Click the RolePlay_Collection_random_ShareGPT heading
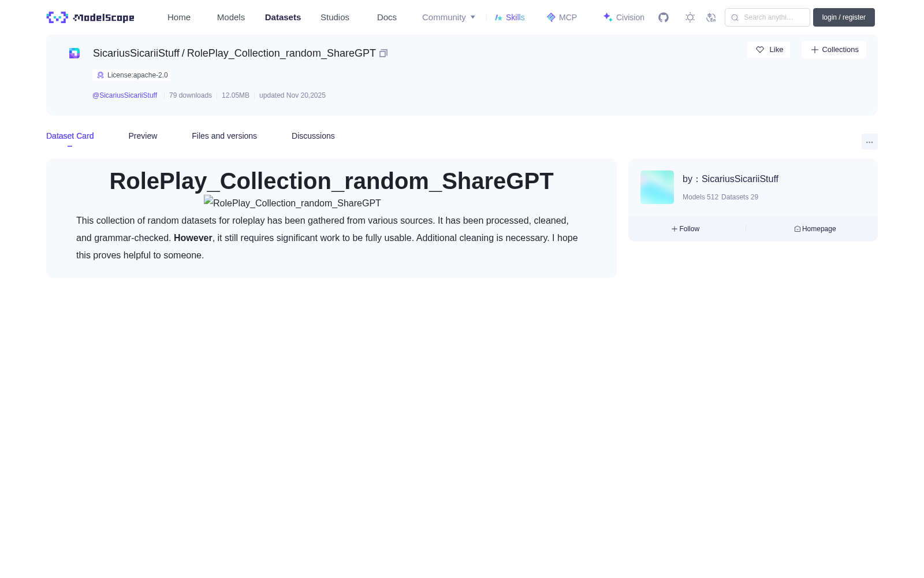Screen dimensions: 924x578 point(331,181)
